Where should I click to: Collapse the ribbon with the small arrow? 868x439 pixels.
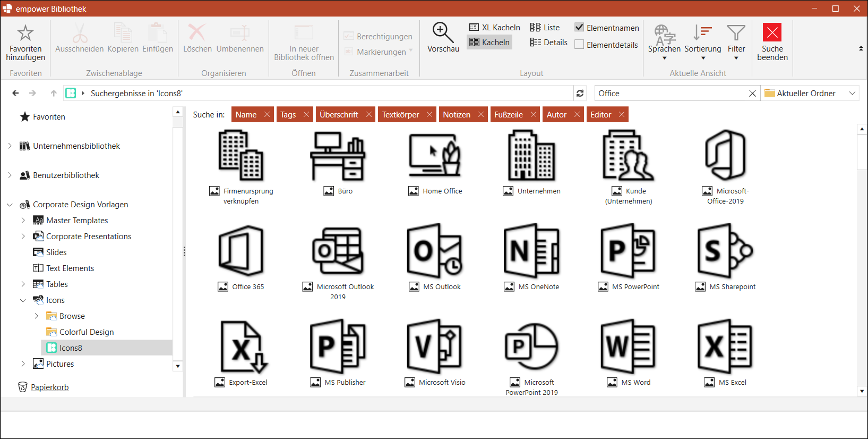(x=861, y=48)
